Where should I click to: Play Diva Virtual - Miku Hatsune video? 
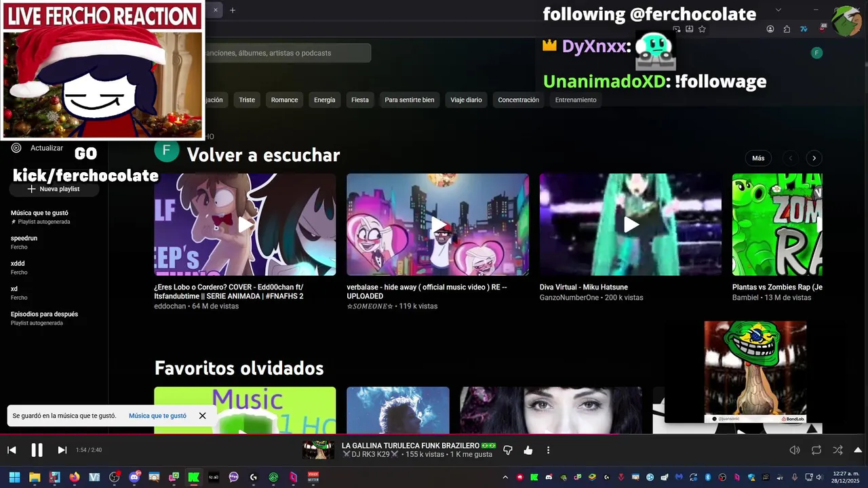631,224
